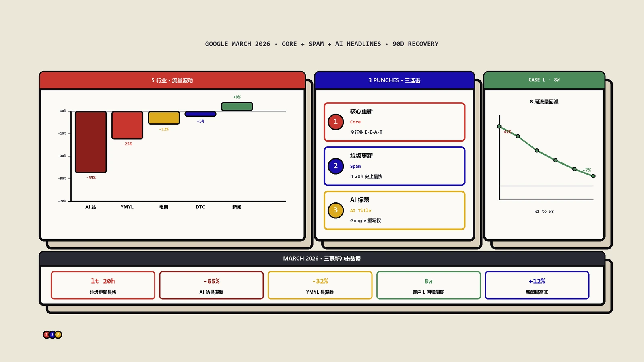Click the DTC axis label
644x362 pixels.
pyautogui.click(x=200, y=207)
